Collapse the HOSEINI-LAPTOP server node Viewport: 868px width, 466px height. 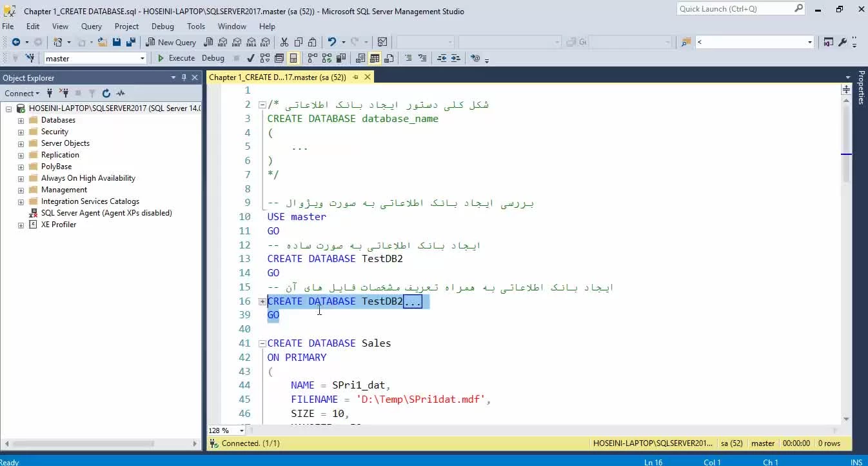point(9,109)
